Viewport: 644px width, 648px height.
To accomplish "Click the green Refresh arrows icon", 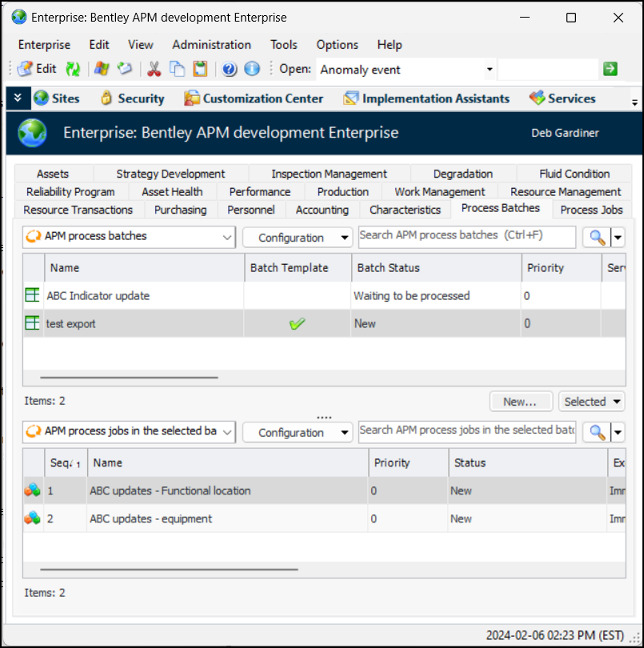I will [x=73, y=69].
